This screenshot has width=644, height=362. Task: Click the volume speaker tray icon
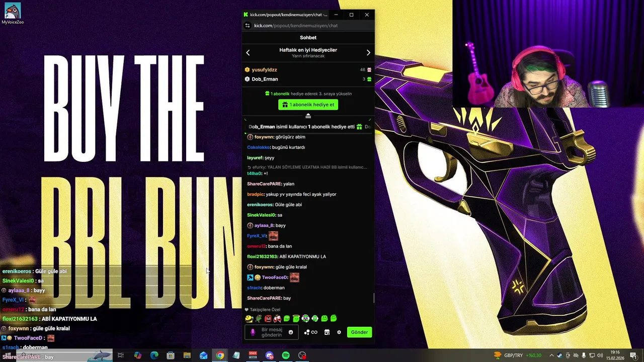pos(600,355)
